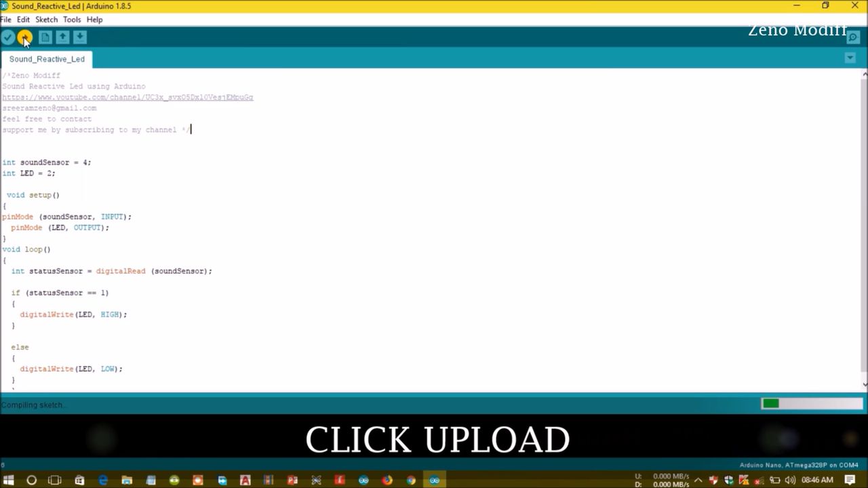Open the File menu

pyautogui.click(x=5, y=20)
